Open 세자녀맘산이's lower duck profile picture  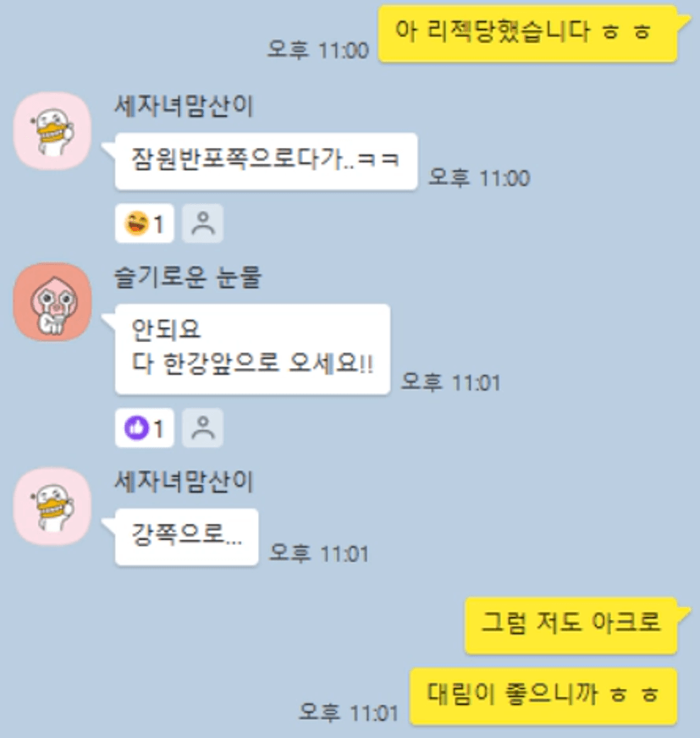click(52, 506)
